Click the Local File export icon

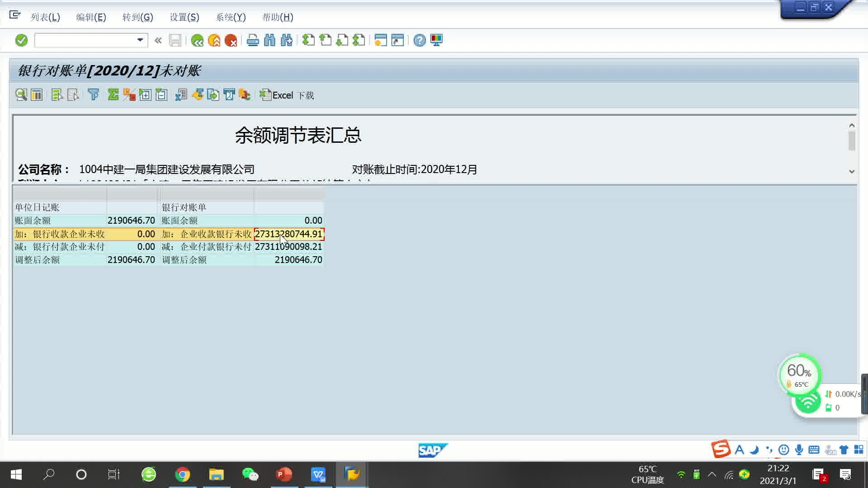click(x=213, y=95)
